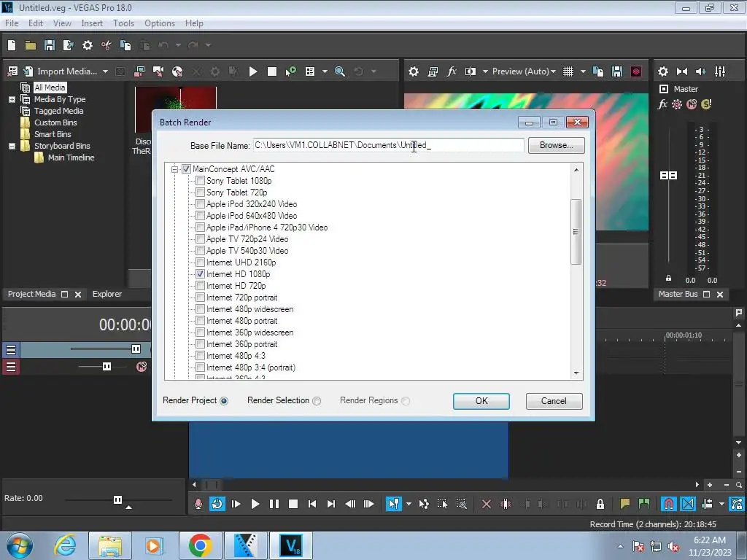747x560 pixels.
Task: Click the Base File Name field
Action: click(388, 145)
